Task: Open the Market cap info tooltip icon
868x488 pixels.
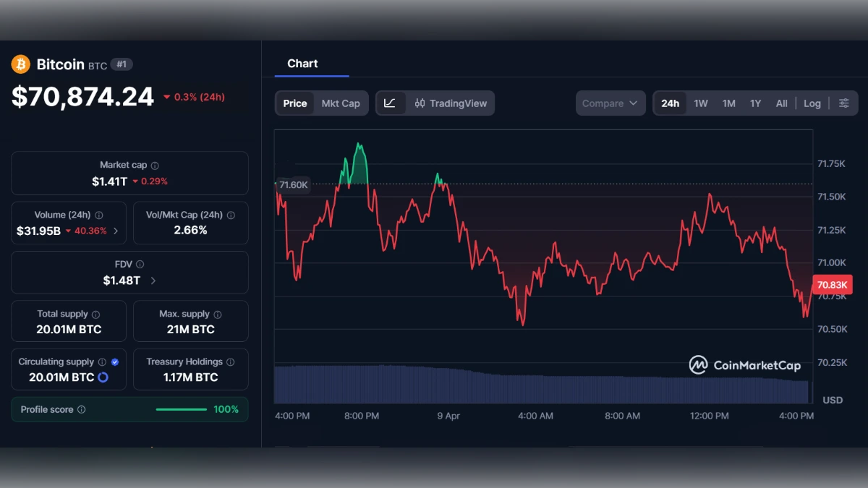Action: [x=153, y=164]
